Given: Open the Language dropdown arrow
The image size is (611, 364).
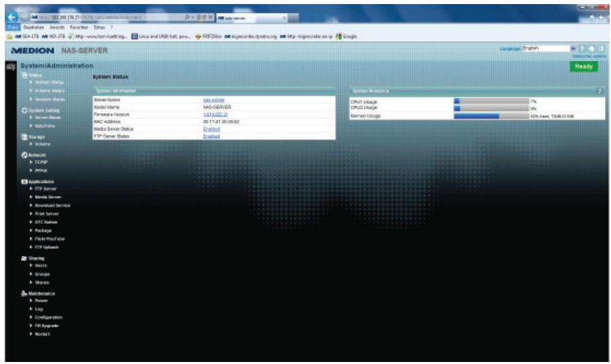Looking at the screenshot, I should [573, 49].
